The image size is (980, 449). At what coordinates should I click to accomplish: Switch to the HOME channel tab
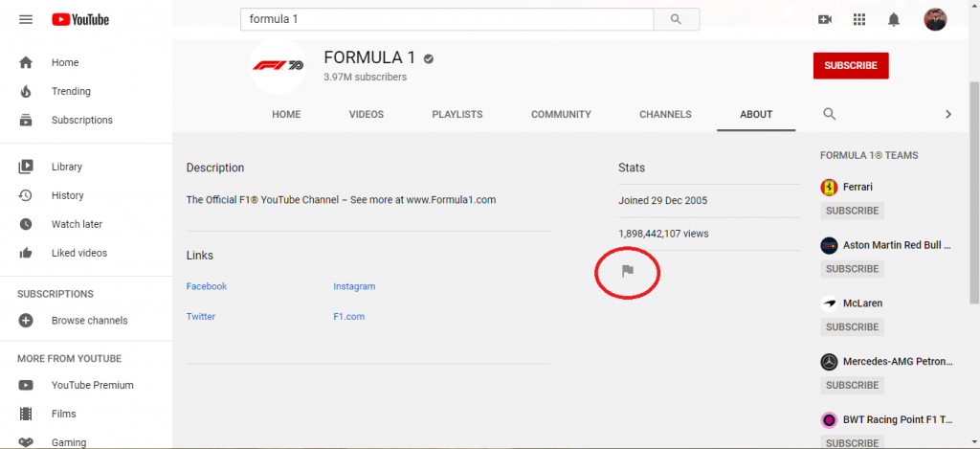[286, 115]
